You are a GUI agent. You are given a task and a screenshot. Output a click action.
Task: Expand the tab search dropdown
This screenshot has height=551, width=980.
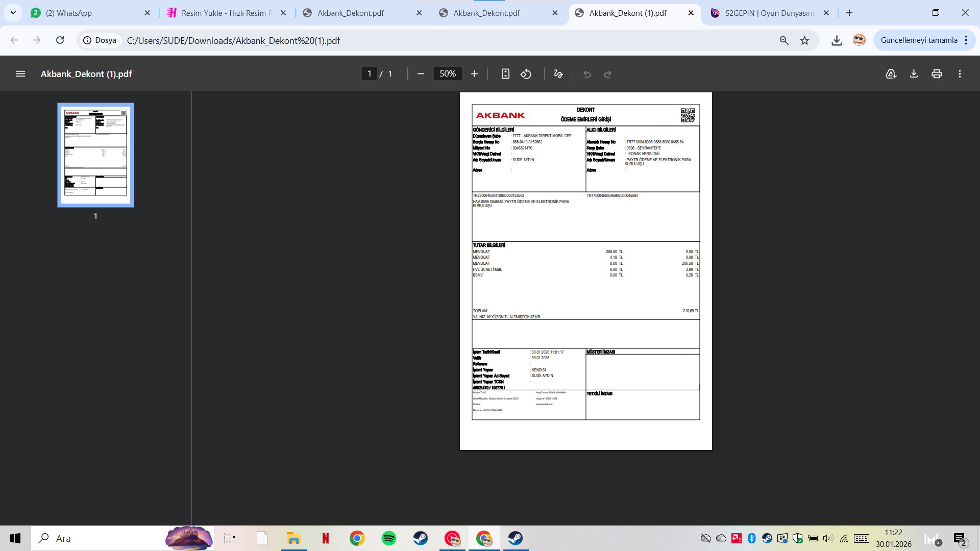pyautogui.click(x=13, y=13)
